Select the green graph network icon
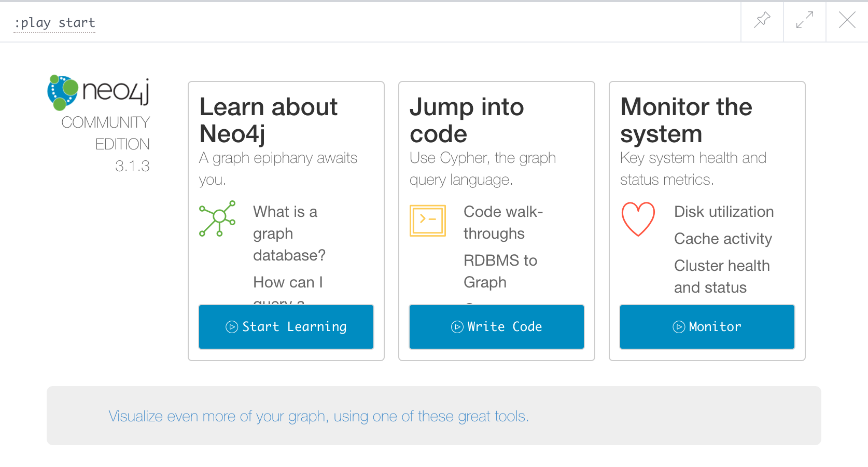The width and height of the screenshot is (868, 467). tap(218, 219)
